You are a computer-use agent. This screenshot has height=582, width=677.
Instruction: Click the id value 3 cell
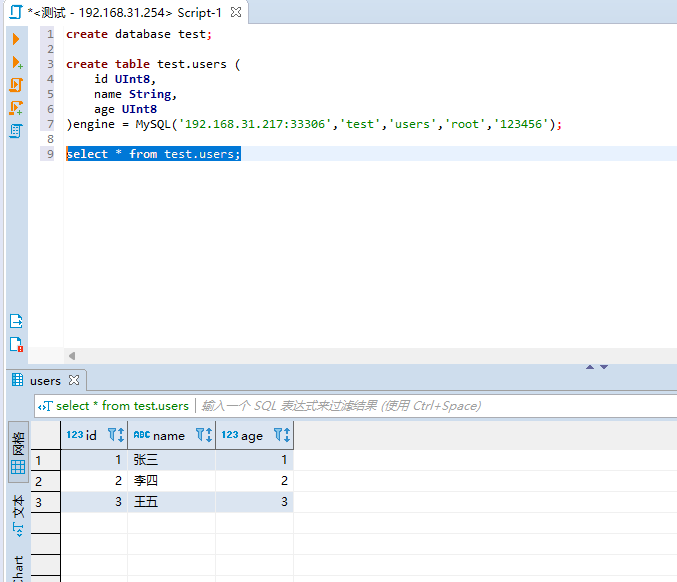pos(94,502)
